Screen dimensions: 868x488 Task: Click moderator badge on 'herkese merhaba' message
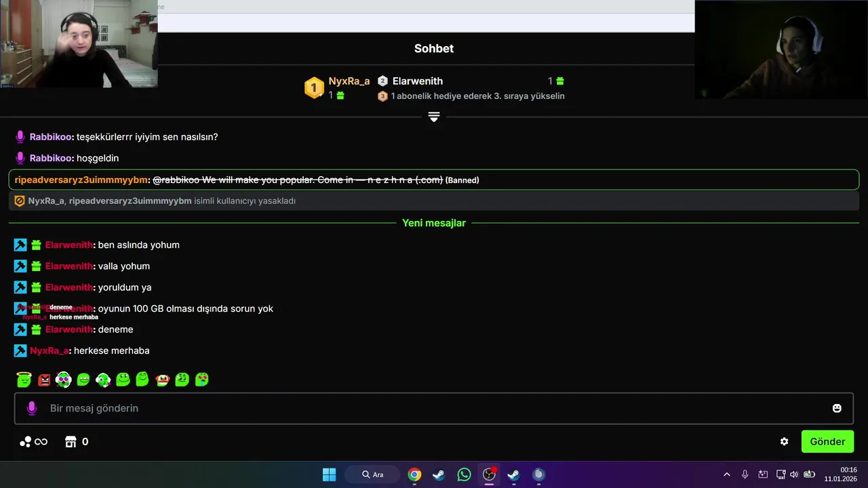[20, 350]
